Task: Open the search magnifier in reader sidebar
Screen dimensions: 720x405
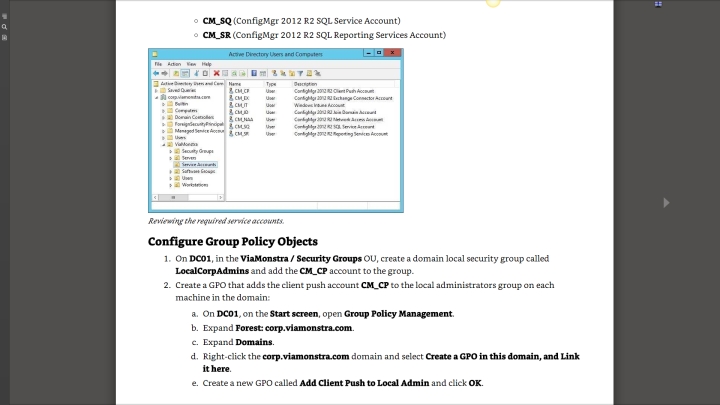Action: [x=5, y=27]
